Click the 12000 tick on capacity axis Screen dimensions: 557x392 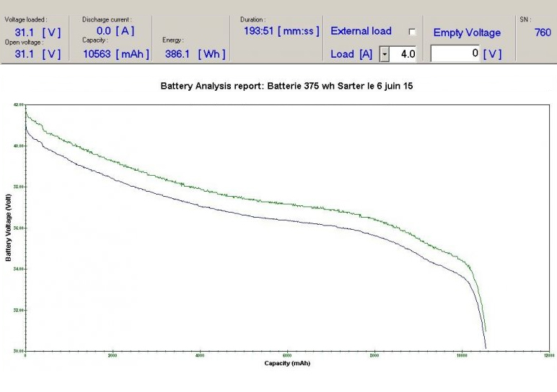(x=549, y=355)
